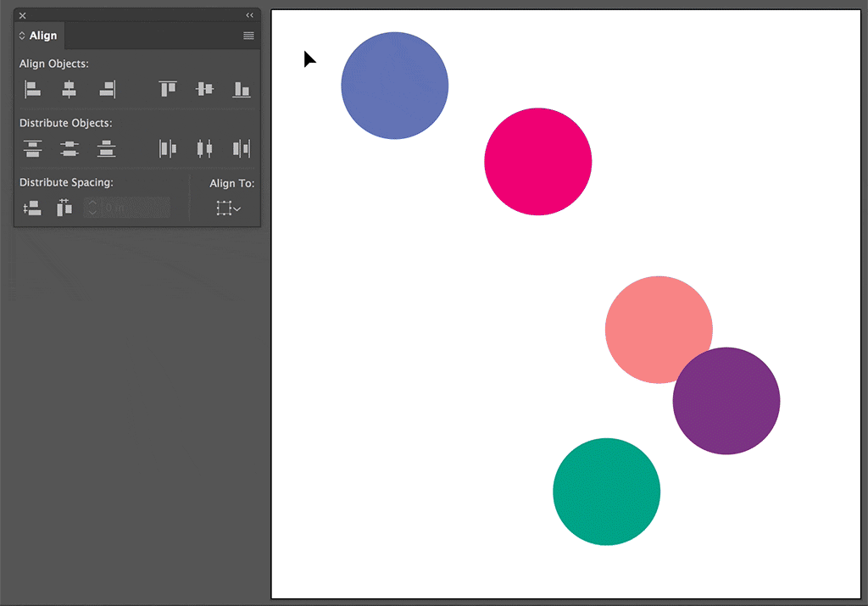Click the Distribute vertical centers icon
The width and height of the screenshot is (868, 606).
click(x=69, y=148)
